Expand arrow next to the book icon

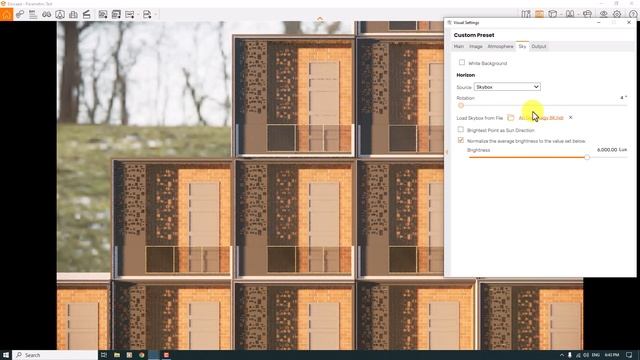click(578, 14)
